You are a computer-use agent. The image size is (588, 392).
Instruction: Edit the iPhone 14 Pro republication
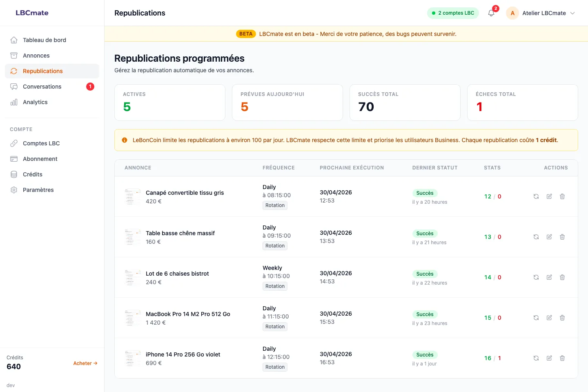point(549,358)
